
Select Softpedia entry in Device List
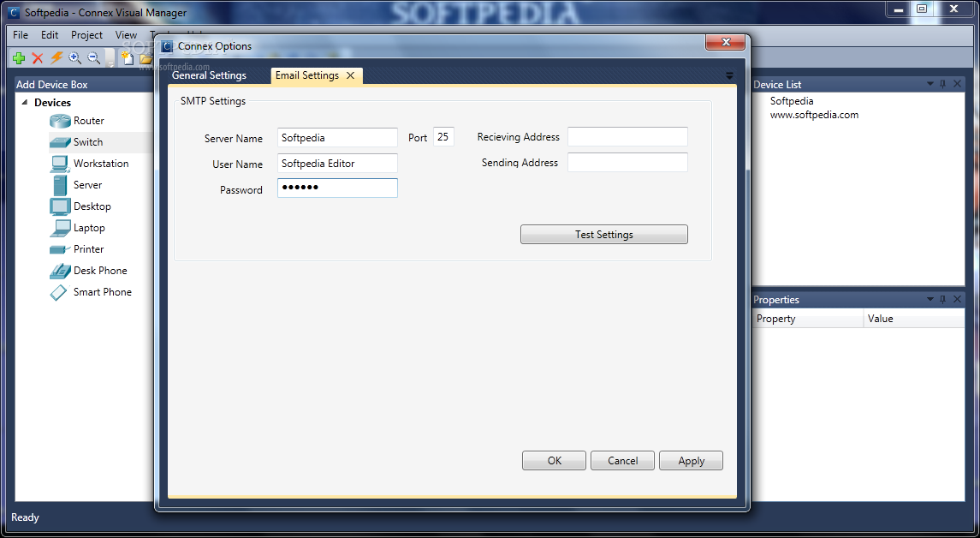pos(792,101)
